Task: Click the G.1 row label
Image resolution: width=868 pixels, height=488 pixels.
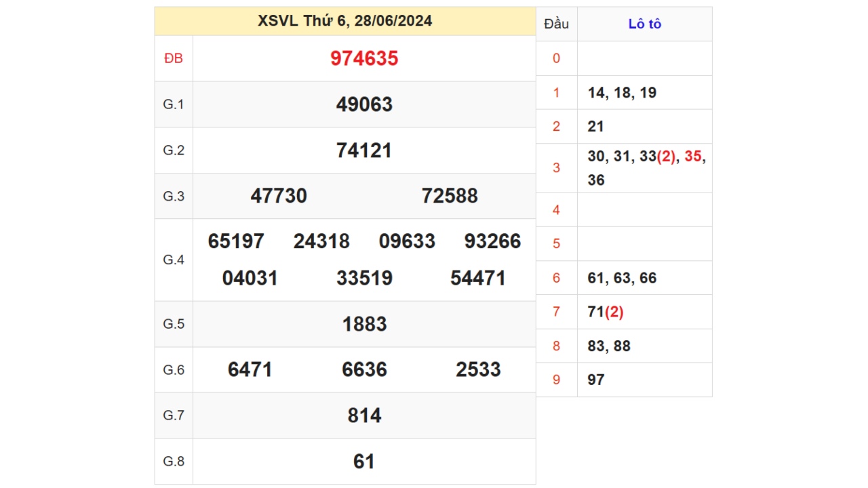Action: (x=174, y=104)
